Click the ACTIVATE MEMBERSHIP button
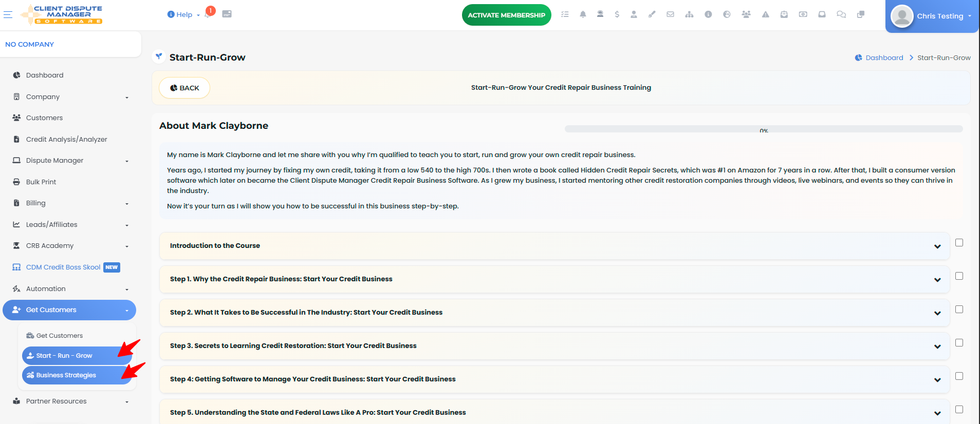The width and height of the screenshot is (980, 424). point(506,15)
